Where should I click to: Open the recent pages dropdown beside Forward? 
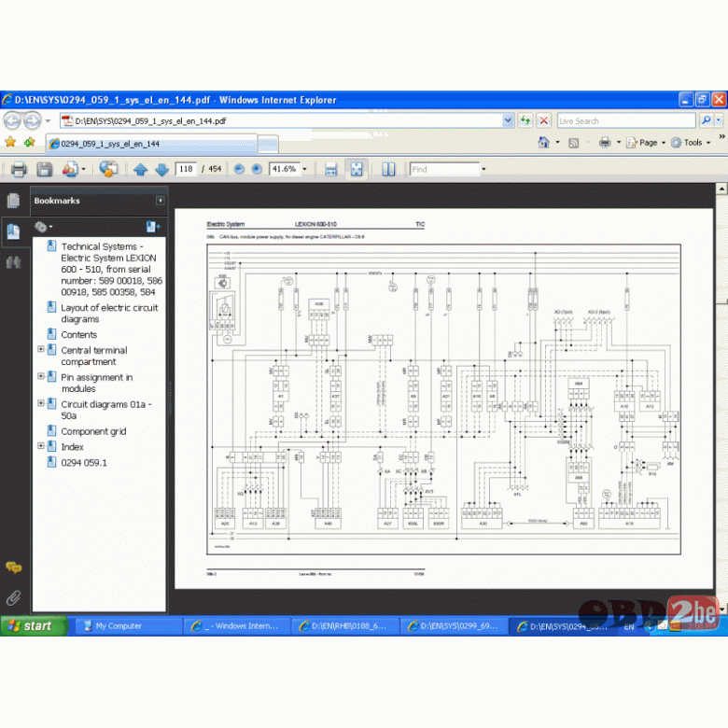point(48,120)
